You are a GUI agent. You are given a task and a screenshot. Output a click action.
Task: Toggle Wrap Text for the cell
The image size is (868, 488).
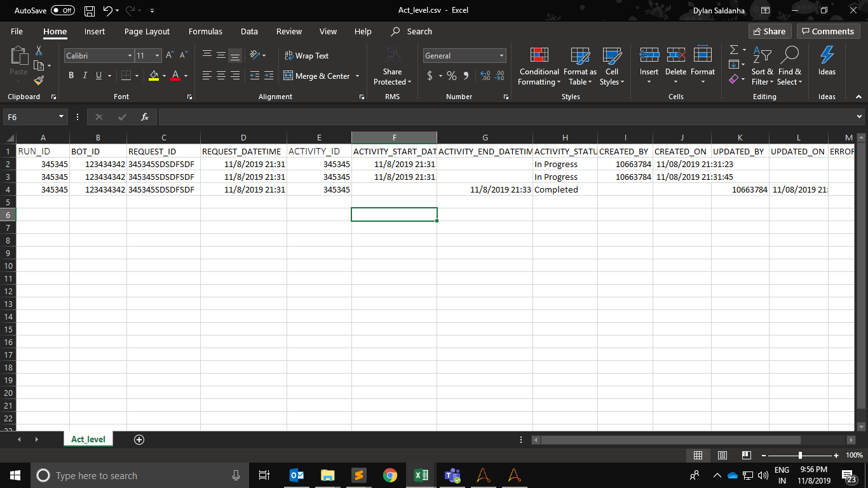point(306,56)
